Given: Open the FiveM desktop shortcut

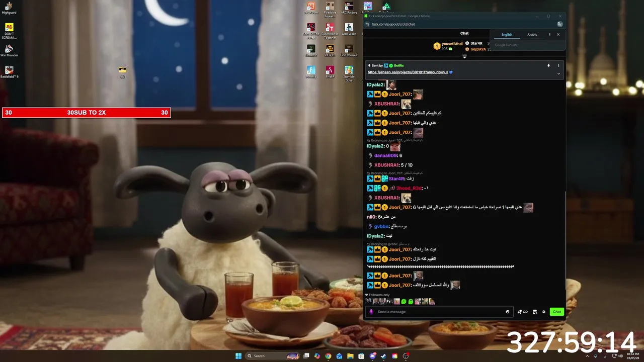Looking at the screenshot, I should [330, 72].
